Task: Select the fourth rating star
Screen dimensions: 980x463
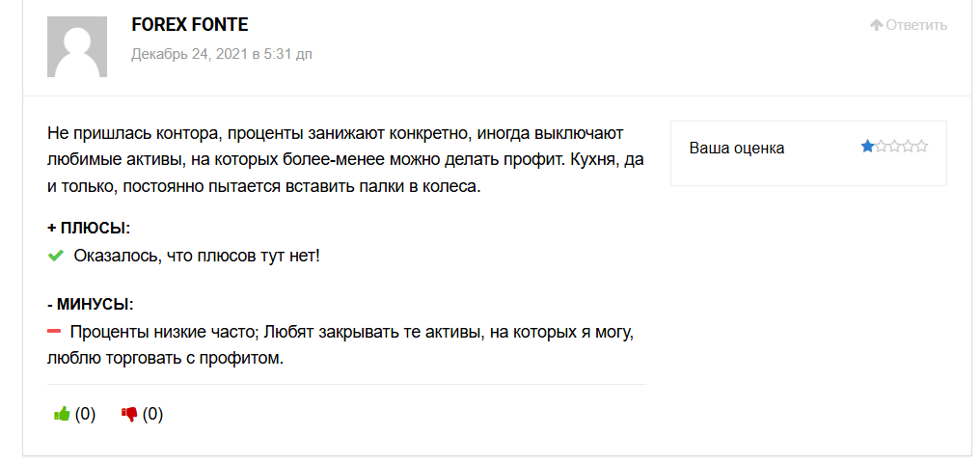Action: coord(908,148)
